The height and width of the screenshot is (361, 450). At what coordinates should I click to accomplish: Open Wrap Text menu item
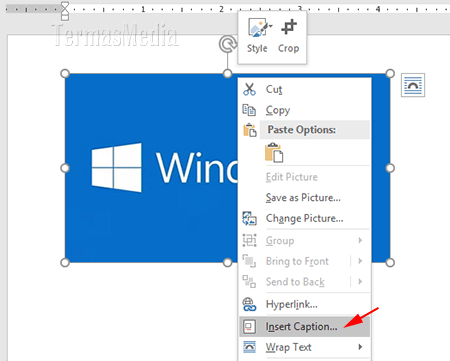point(304,347)
